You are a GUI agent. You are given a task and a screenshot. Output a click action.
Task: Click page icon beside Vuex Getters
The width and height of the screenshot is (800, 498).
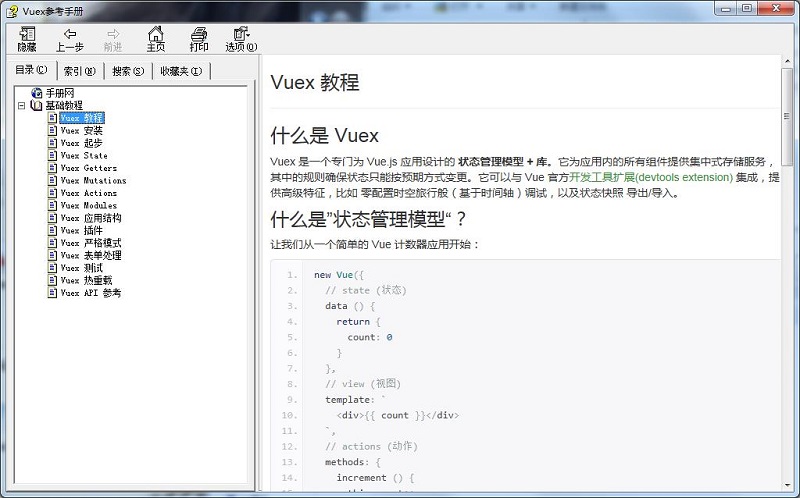[x=52, y=167]
